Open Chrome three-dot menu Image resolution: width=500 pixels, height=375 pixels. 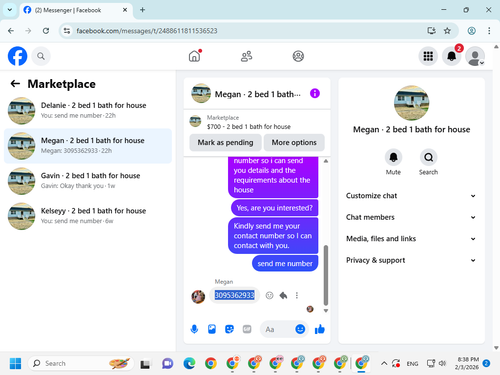point(489,31)
